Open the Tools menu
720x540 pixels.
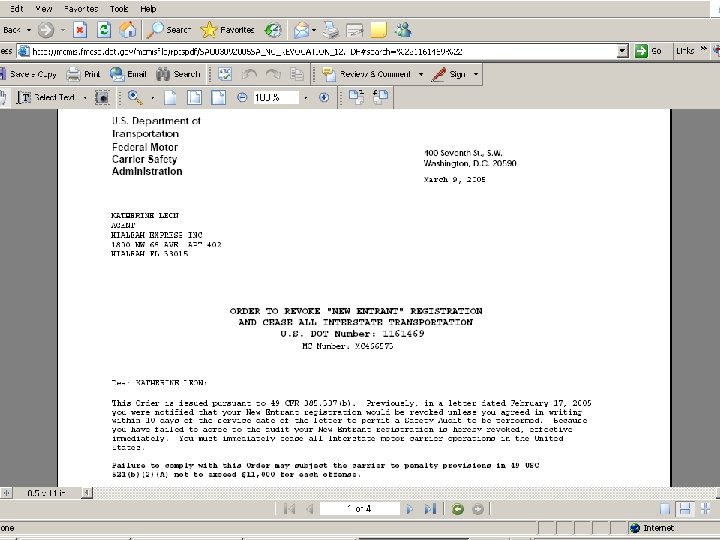pyautogui.click(x=119, y=9)
